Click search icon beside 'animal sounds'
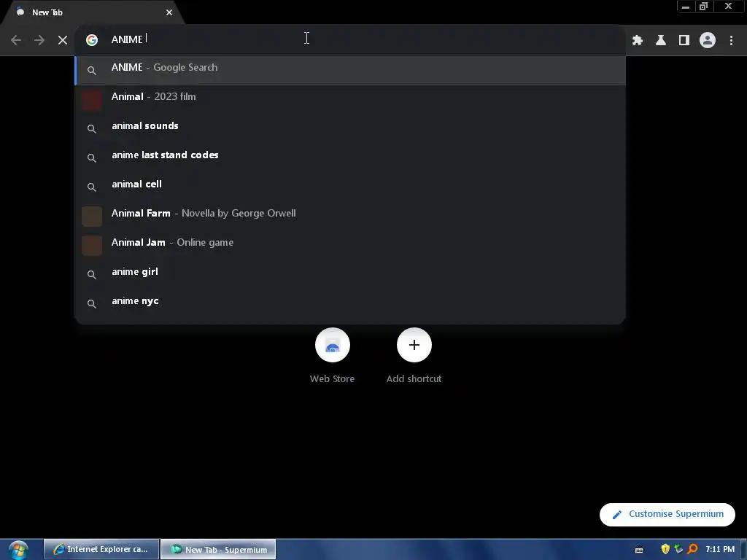The image size is (747, 560). point(92,129)
